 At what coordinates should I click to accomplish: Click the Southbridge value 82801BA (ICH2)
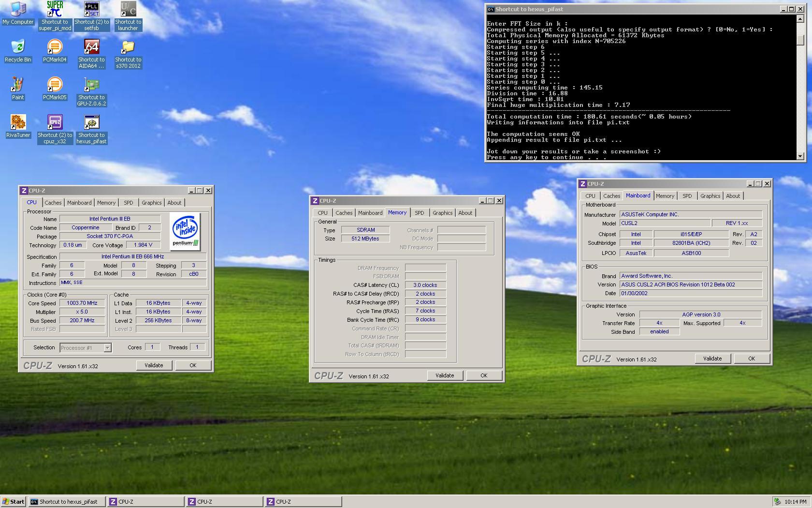coord(691,243)
